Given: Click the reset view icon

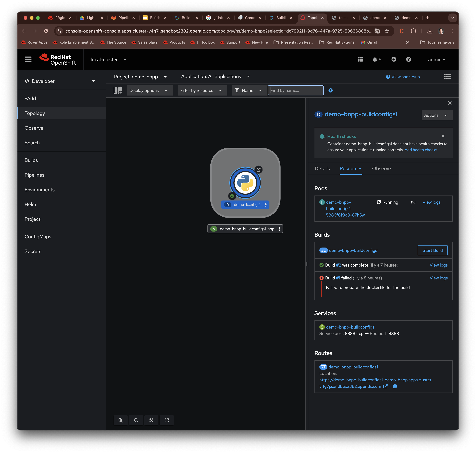Looking at the screenshot, I should (x=167, y=420).
